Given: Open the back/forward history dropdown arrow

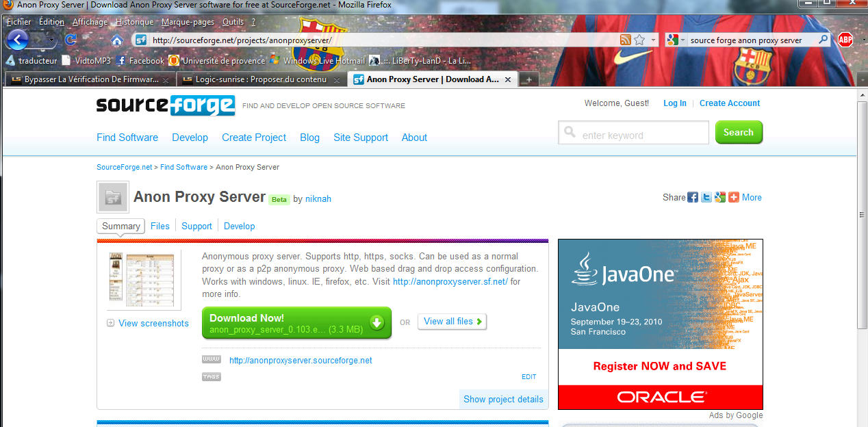Looking at the screenshot, I should tap(53, 40).
